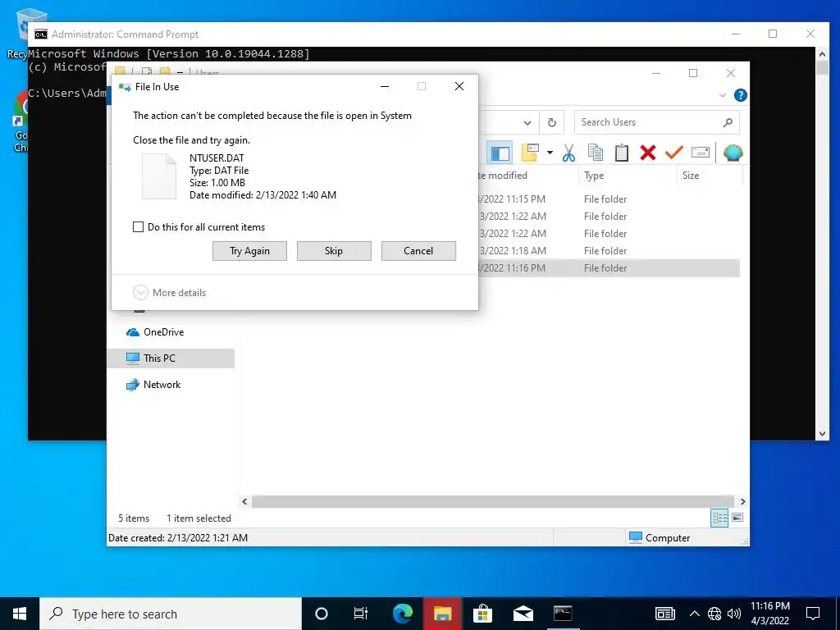This screenshot has width=840, height=630.
Task: Select the row modified 11:15 PM
Action: coord(608,199)
